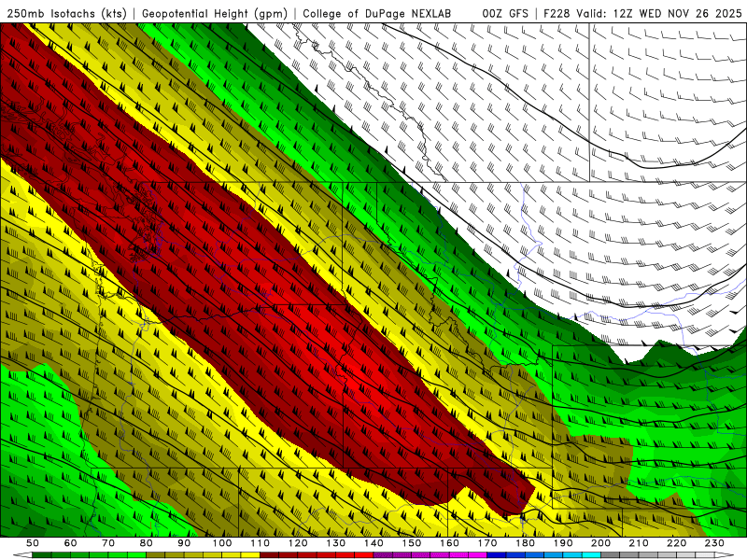Click the '230' color scale label
The image size is (747, 560).
pyautogui.click(x=714, y=543)
